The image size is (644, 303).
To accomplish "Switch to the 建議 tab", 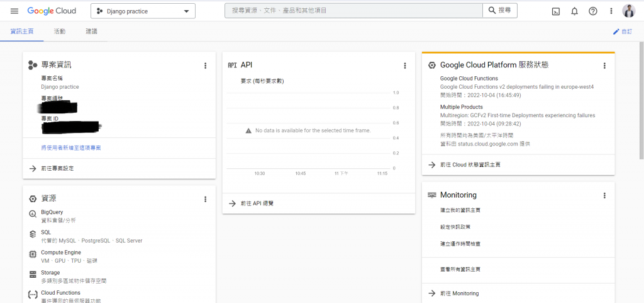I will (x=92, y=31).
